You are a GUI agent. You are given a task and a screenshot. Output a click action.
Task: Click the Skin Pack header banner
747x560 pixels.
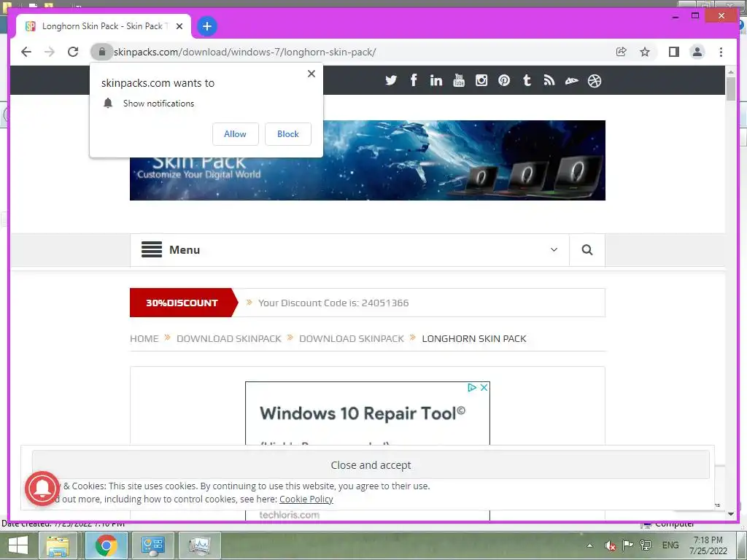[x=368, y=160]
